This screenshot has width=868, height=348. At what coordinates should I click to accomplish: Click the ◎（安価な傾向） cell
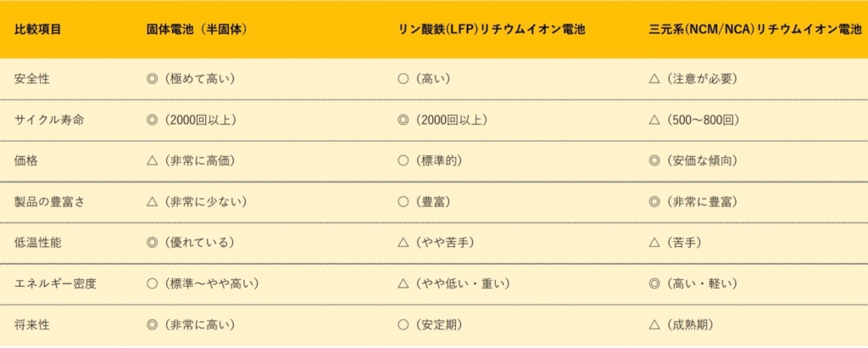(x=693, y=160)
